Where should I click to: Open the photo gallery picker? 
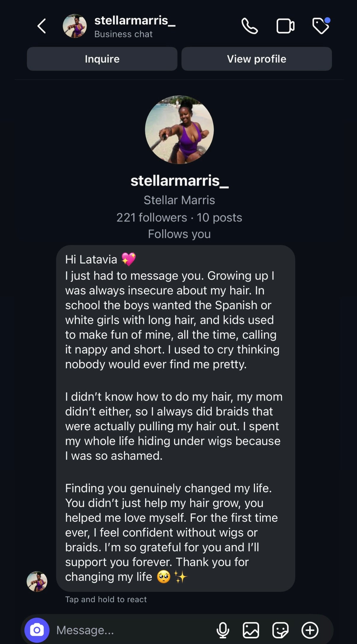[x=251, y=630]
